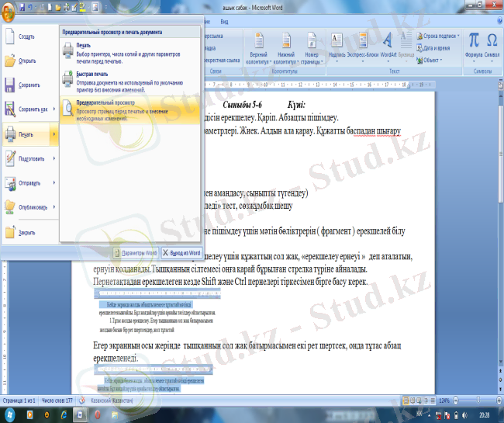Image resolution: width=504 pixels, height=423 pixels.
Task: Expand the Сохранить как submenu arrow
Action: tap(54, 109)
